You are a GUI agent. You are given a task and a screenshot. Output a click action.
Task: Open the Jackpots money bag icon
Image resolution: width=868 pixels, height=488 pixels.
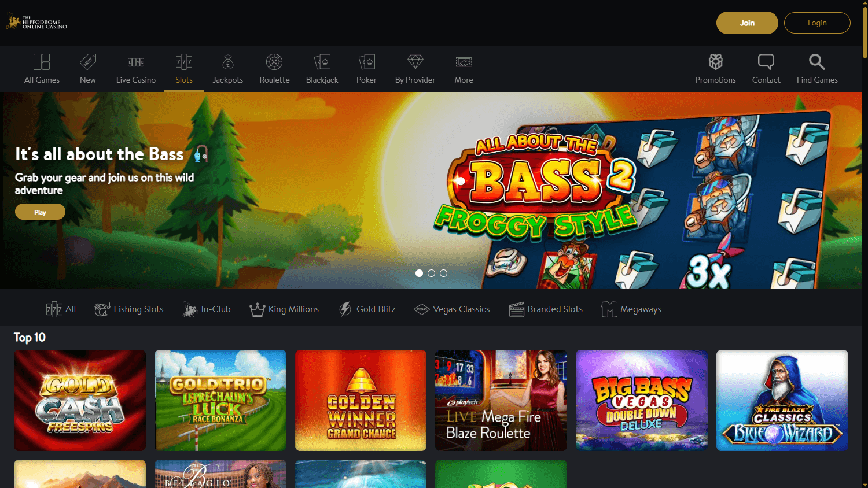[228, 62]
